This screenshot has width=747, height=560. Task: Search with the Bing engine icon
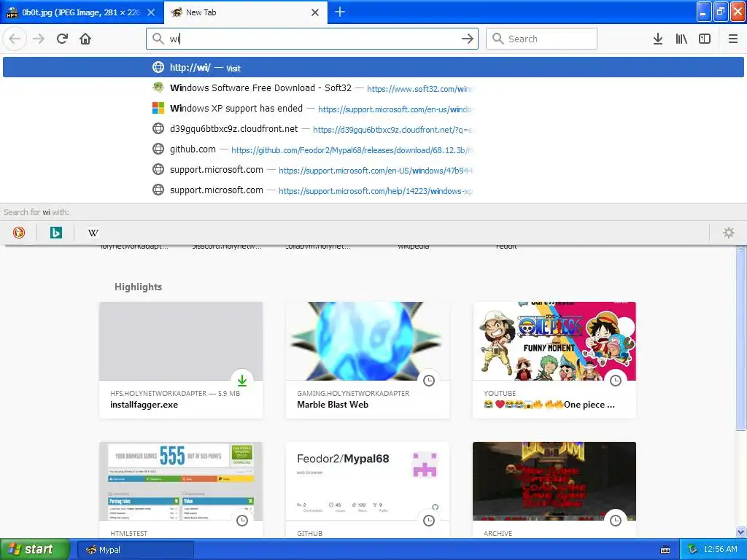(56, 233)
